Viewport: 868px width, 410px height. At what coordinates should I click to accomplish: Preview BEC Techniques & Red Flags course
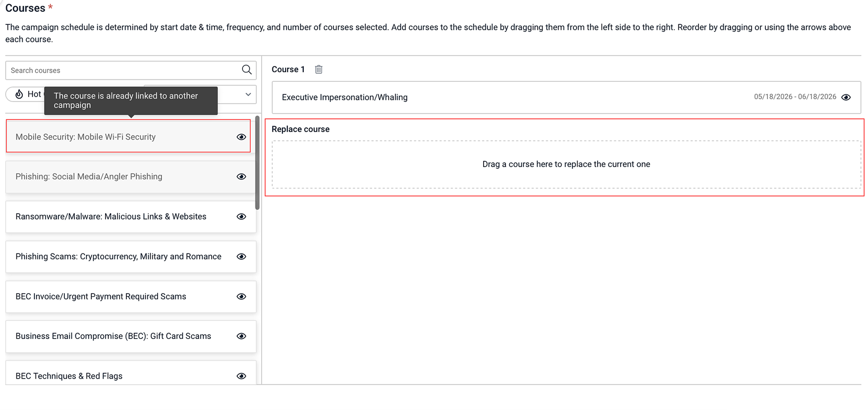pos(241,376)
